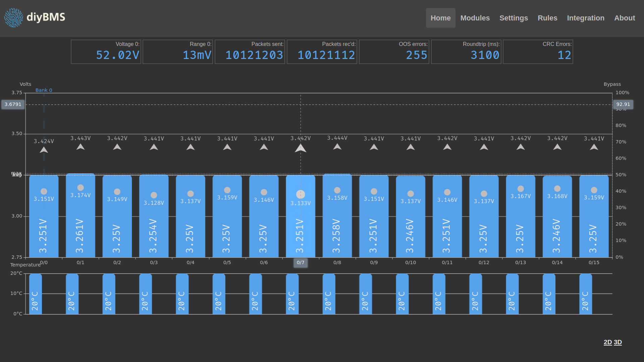
Task: Open the Modules menu item
Action: [475, 18]
